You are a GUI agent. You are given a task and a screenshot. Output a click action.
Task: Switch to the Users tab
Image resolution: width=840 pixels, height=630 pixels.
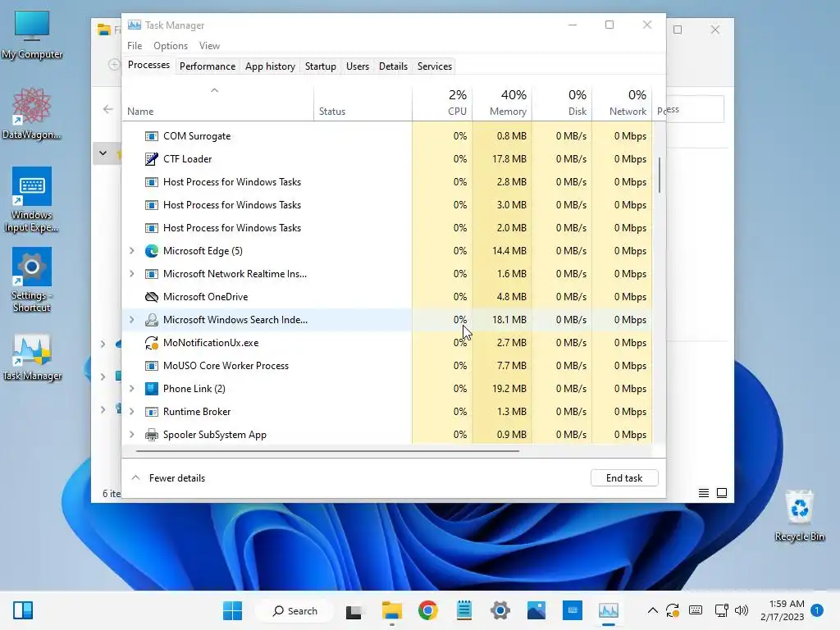tap(358, 66)
